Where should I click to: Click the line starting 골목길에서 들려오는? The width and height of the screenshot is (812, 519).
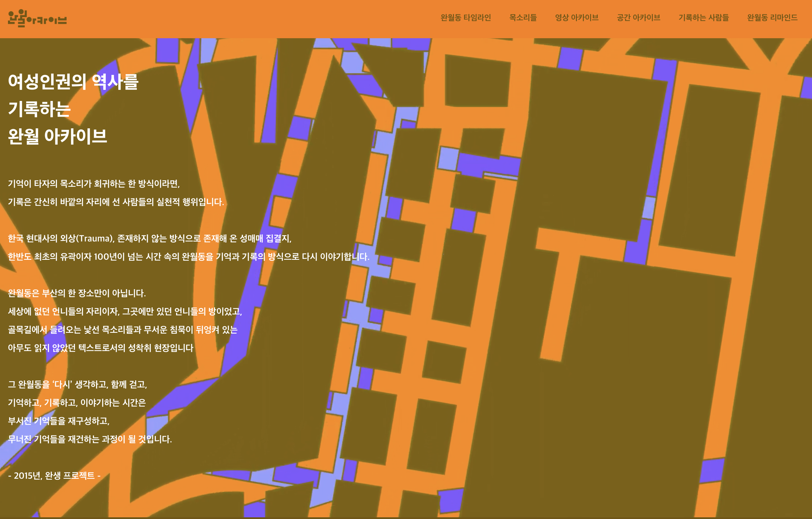coord(123,329)
